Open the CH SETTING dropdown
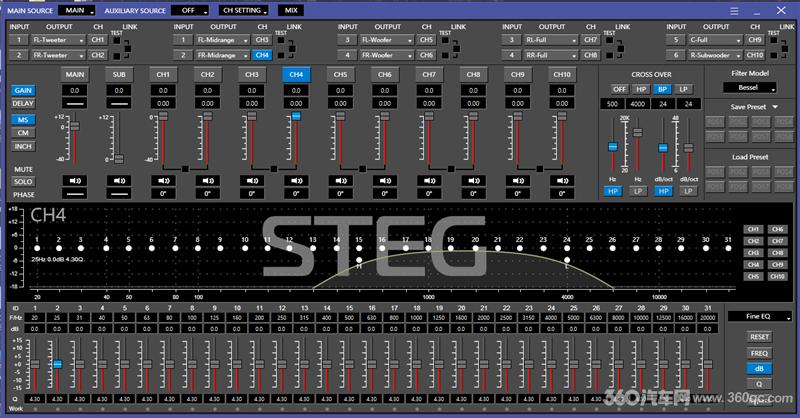The image size is (800, 418). click(x=244, y=10)
